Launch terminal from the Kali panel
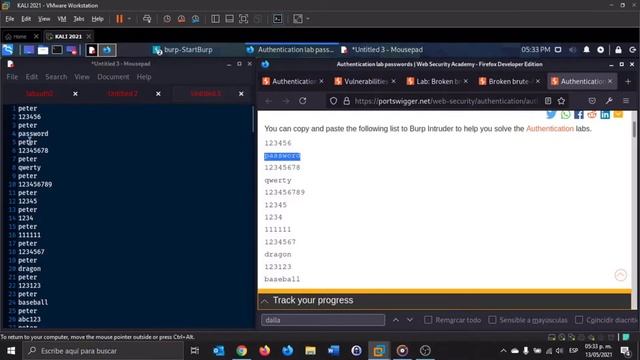Viewport: 640px width, 360px height. 57,50
